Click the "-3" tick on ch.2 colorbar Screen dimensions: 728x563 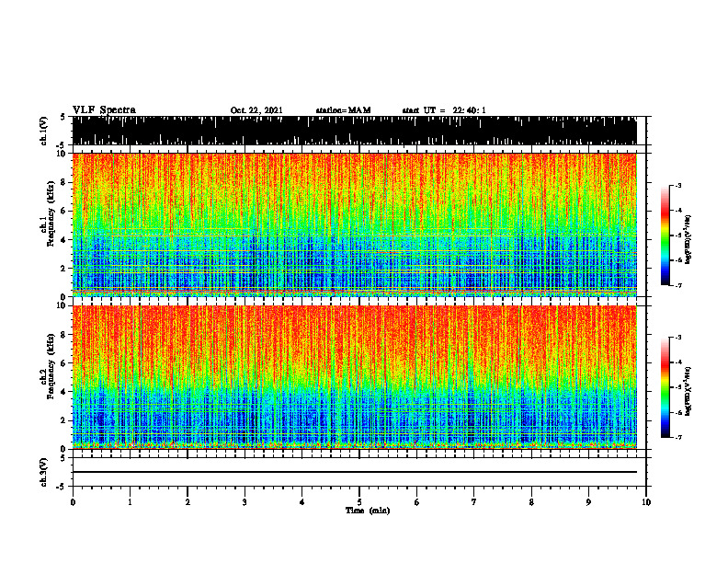(x=678, y=338)
